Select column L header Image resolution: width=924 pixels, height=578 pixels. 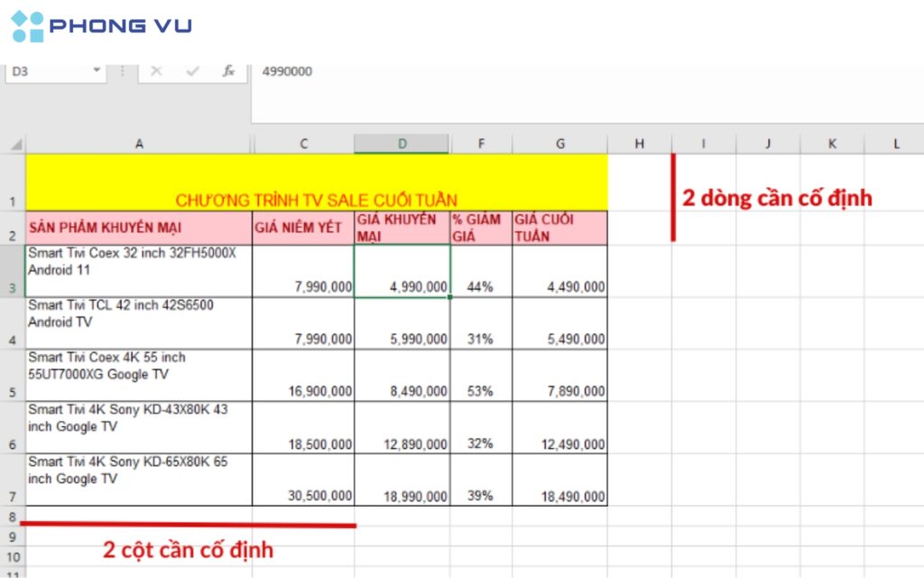click(894, 144)
